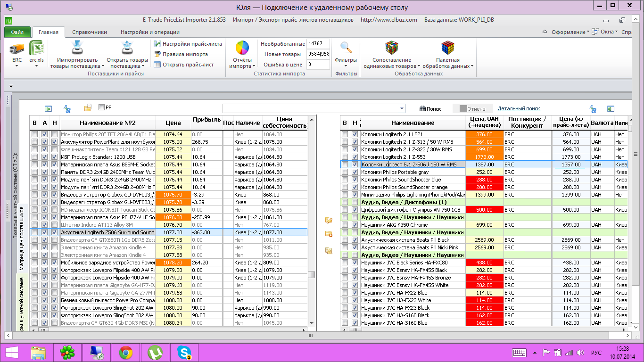The height and width of the screenshot is (362, 644).
Task: Tick the В checkbox for Акустика Logitech Z506 row
Action: 34,232
